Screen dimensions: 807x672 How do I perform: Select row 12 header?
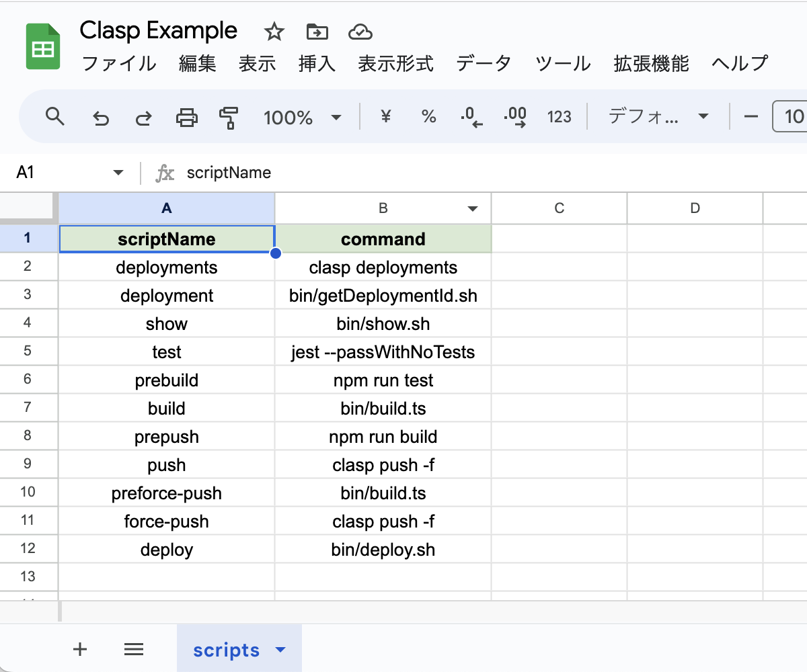28,549
